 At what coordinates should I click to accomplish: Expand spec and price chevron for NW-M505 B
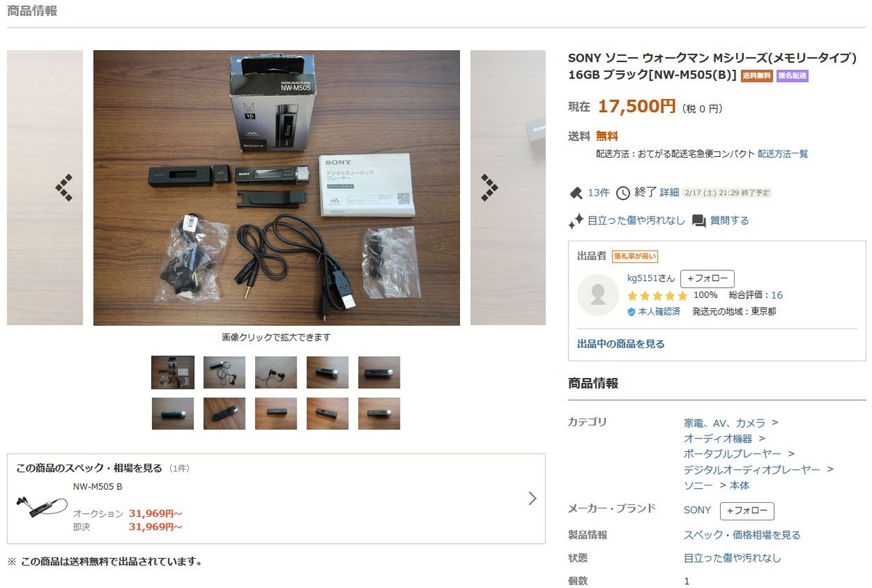click(532, 499)
